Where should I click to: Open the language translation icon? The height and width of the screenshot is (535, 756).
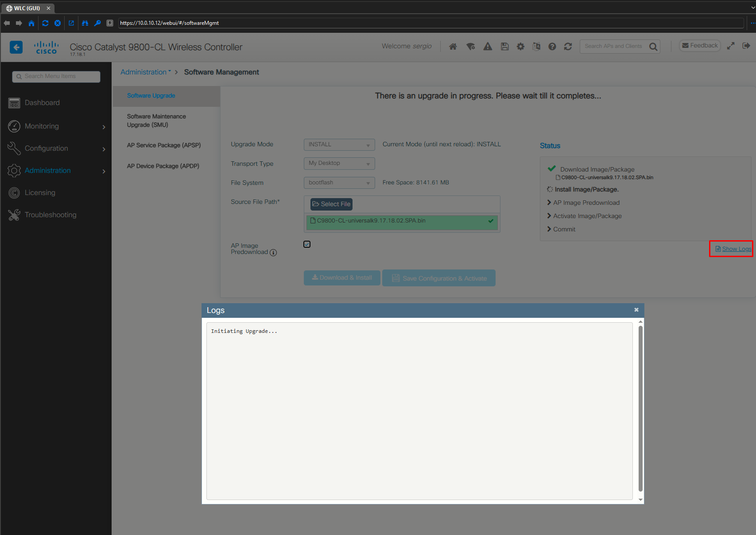click(536, 47)
